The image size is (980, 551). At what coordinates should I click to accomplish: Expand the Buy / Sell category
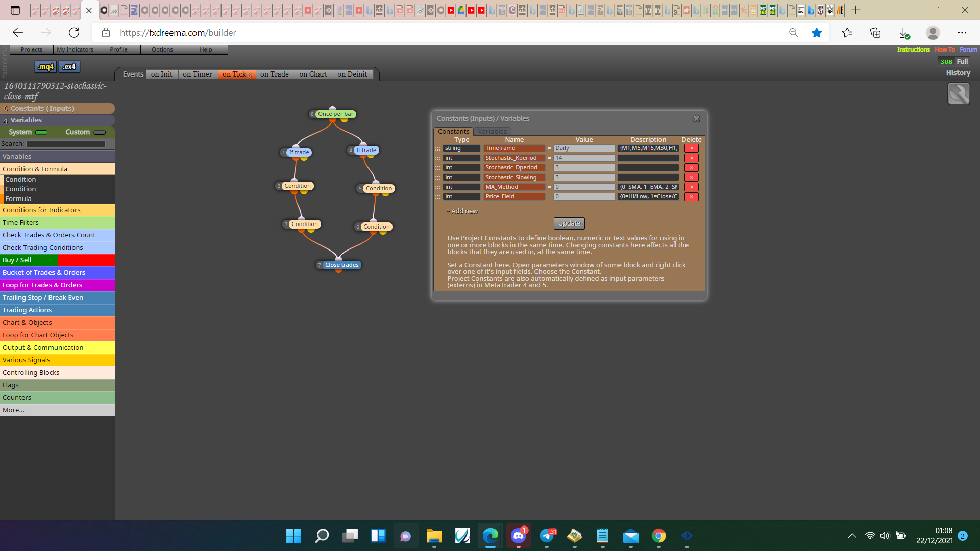coord(57,260)
